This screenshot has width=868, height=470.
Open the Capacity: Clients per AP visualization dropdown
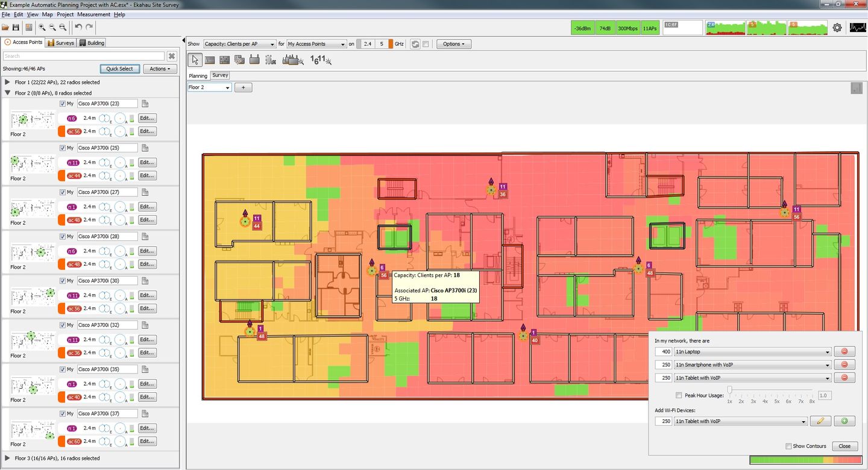[x=239, y=44]
